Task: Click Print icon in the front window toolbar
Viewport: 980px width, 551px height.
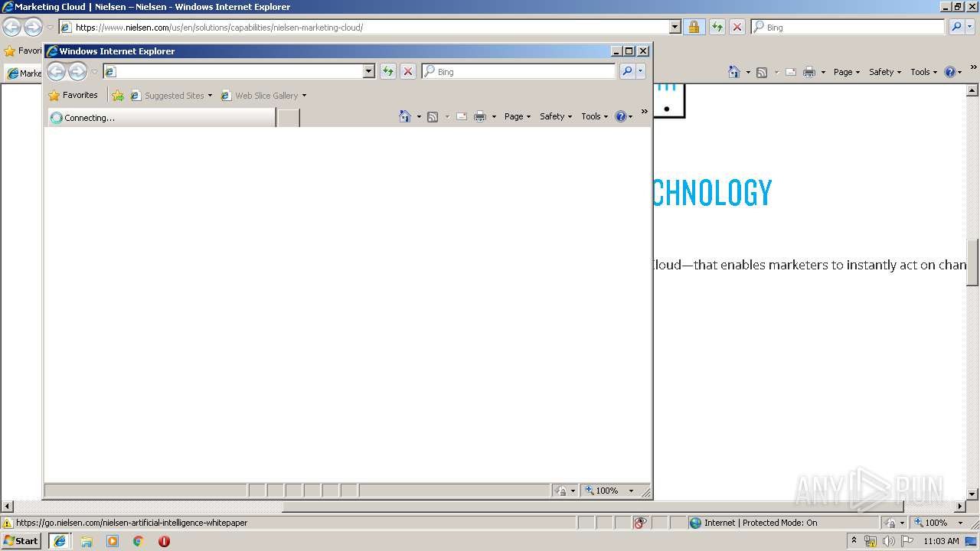Action: click(480, 116)
